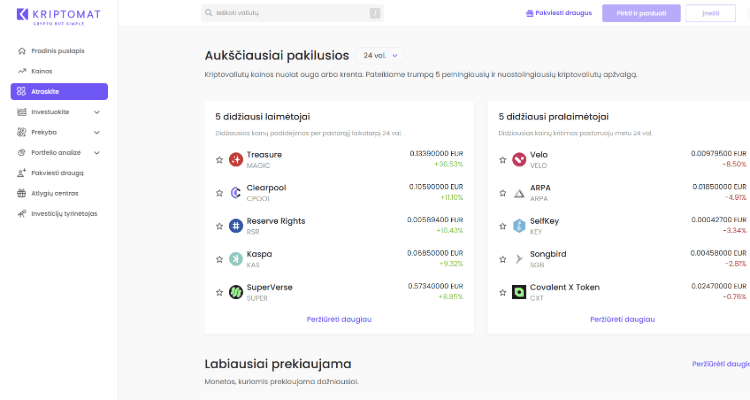Click ARPA price 0.01850000 EUR

pyautogui.click(x=719, y=187)
